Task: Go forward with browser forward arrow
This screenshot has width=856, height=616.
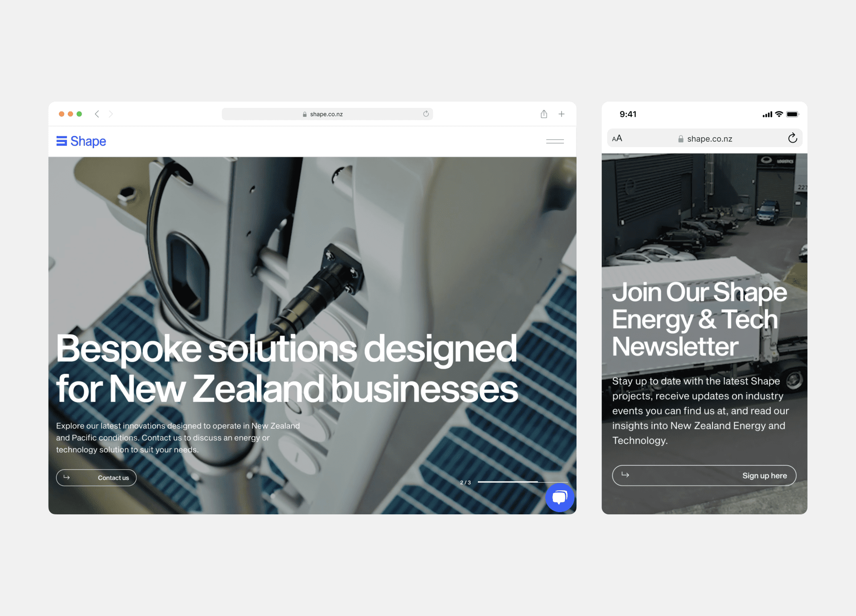Action: click(111, 114)
